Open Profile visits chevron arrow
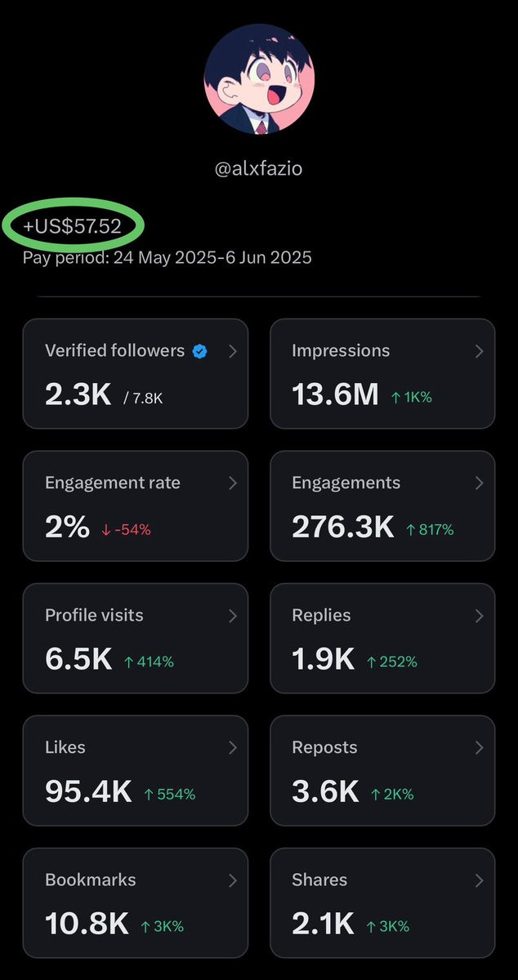The image size is (518, 980). tap(232, 616)
